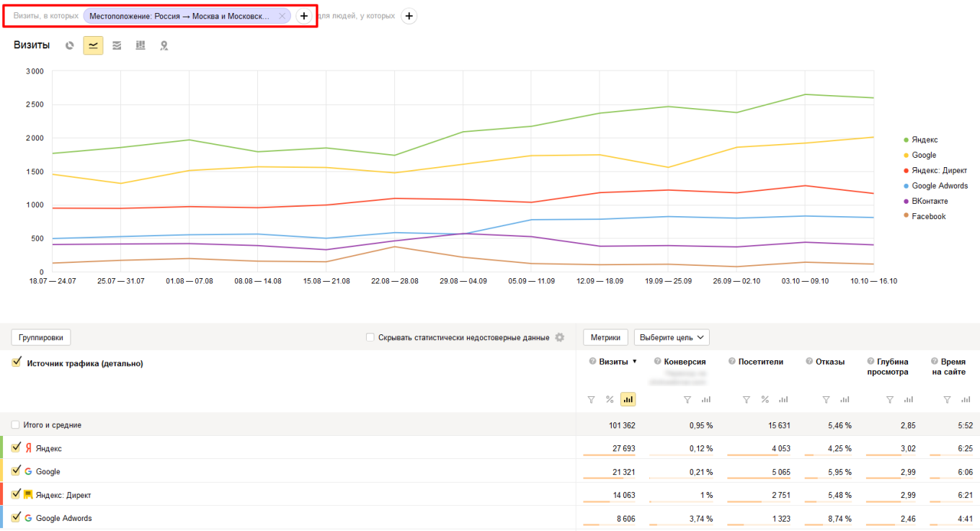
Task: Plot Время на сайте on the chart
Action: pyautogui.click(x=966, y=399)
